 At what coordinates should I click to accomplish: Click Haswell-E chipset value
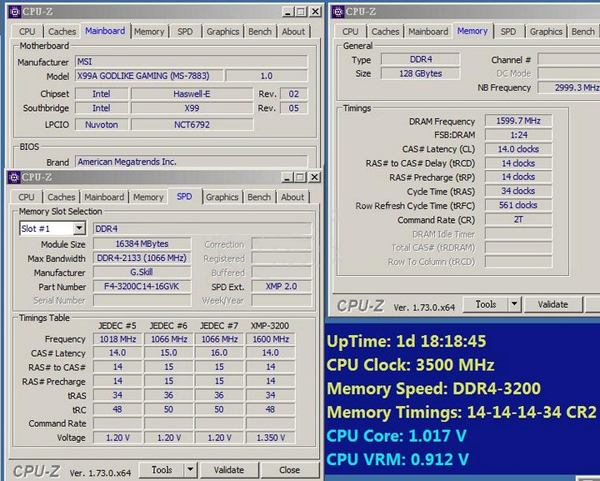click(192, 94)
